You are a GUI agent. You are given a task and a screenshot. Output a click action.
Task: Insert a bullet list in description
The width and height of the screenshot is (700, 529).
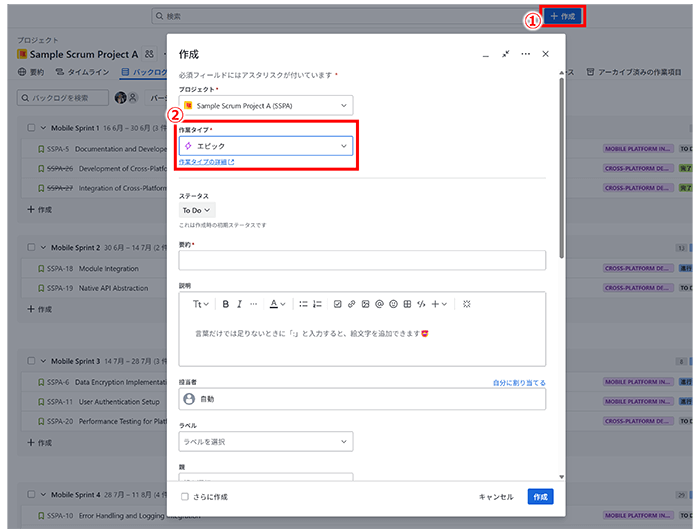(x=303, y=304)
